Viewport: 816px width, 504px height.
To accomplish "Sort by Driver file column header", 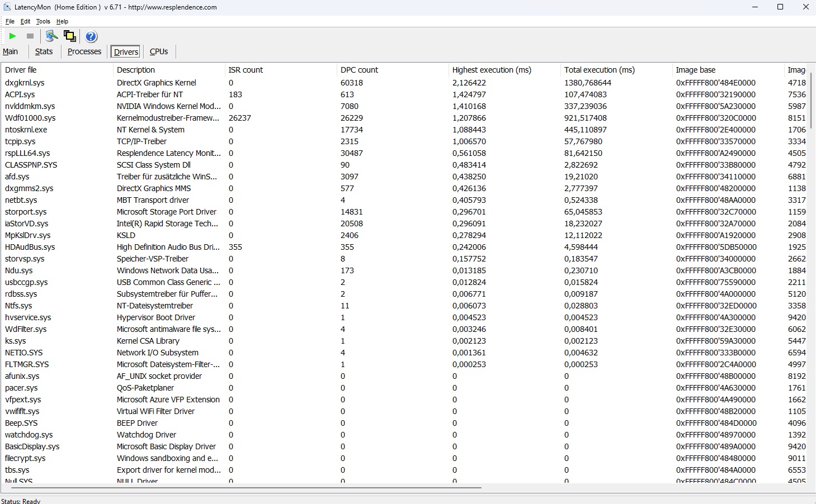I will tap(57, 70).
